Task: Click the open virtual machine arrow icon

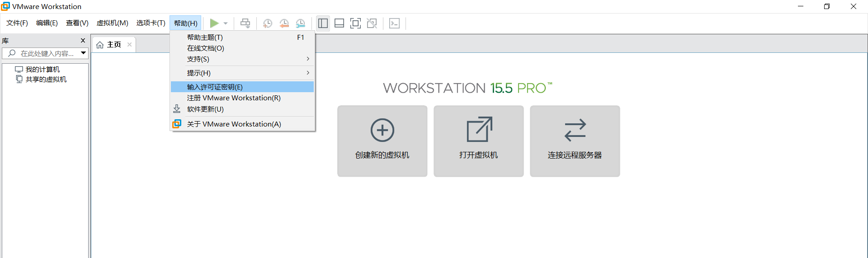Action: click(479, 129)
